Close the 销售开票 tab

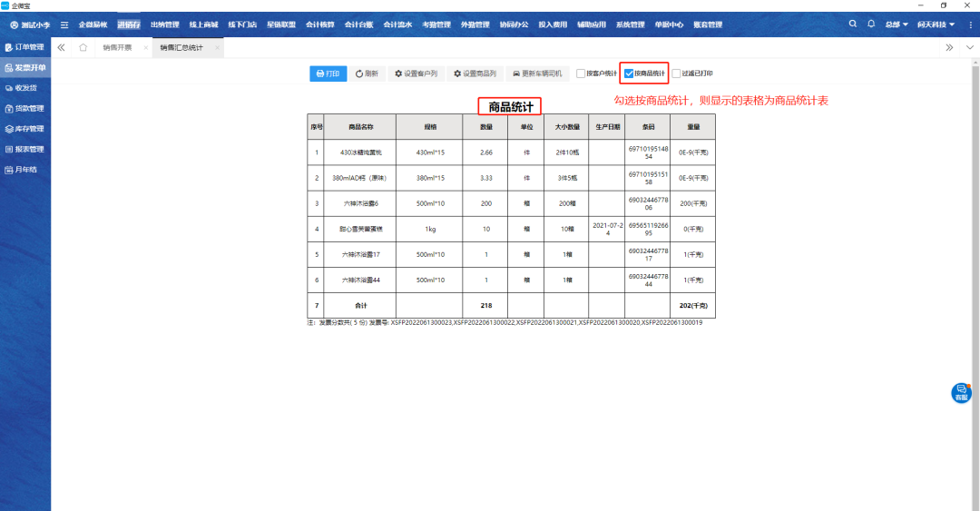click(145, 47)
